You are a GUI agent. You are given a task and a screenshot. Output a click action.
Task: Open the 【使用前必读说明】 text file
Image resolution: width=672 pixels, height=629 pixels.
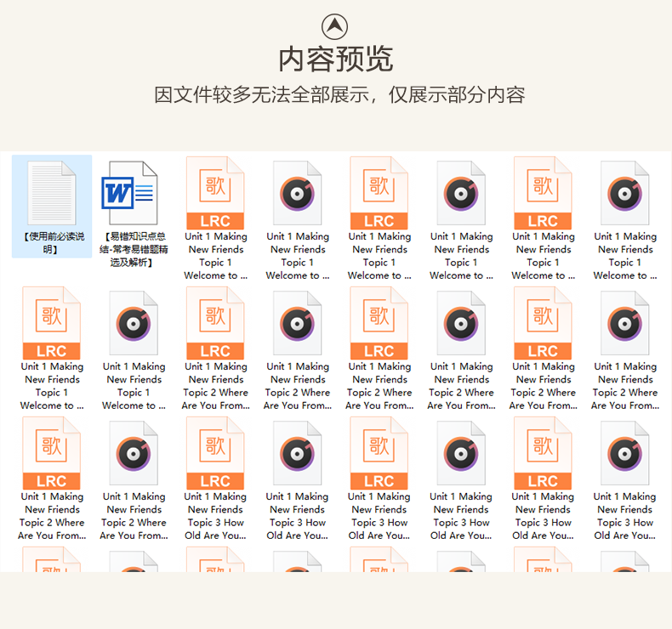pos(52,207)
